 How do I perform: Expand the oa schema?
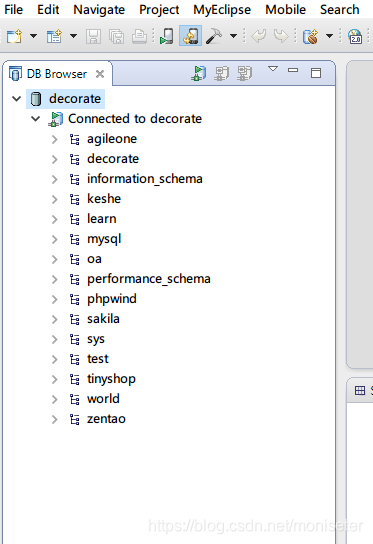point(54,259)
